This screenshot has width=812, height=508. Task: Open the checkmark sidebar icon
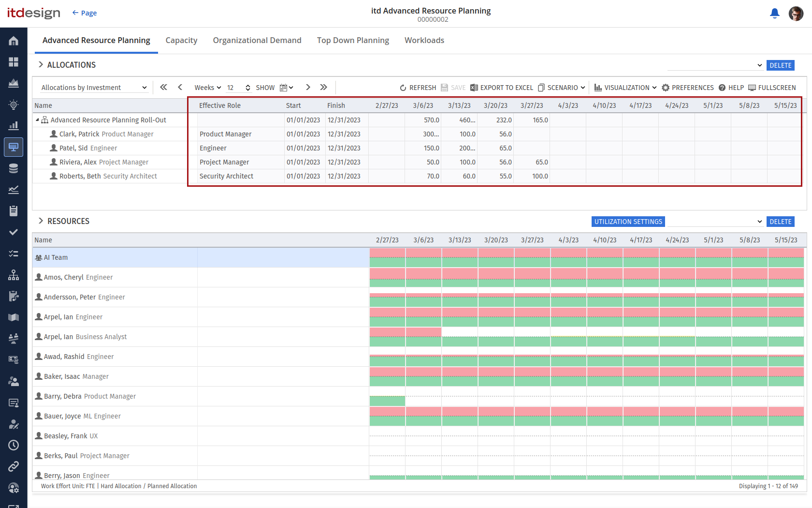coord(14,232)
